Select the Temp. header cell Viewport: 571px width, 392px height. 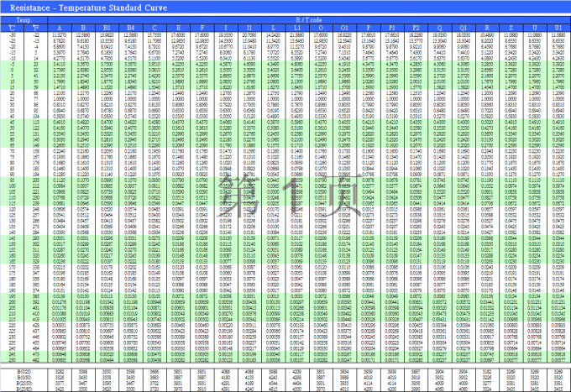24,18
